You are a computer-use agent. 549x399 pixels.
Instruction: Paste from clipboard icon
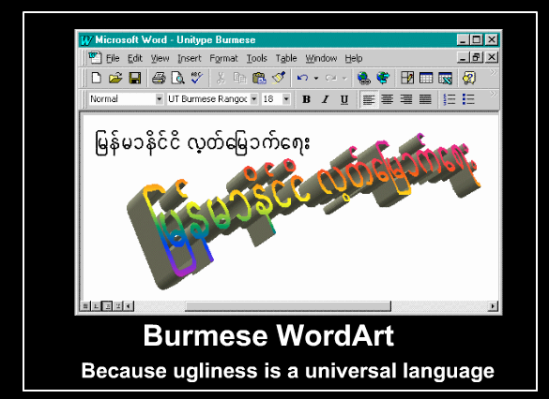tap(259, 78)
